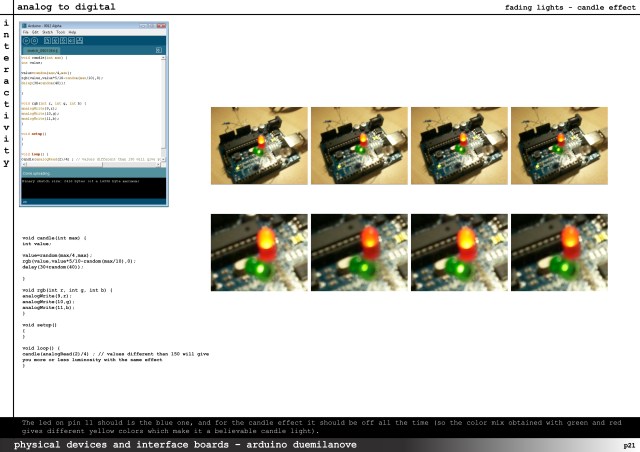Select the bottom-right LED close-up photo
Screen dimensions: 640x452
pos(559,252)
